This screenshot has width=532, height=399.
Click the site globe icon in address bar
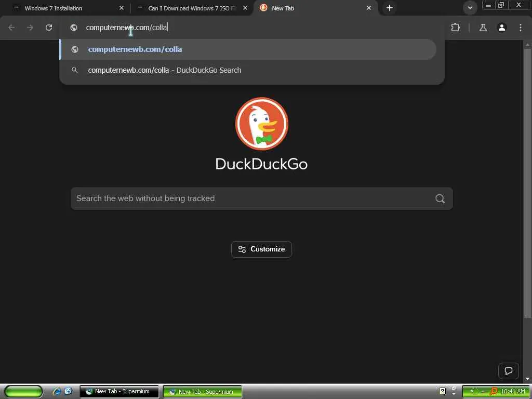tap(74, 28)
